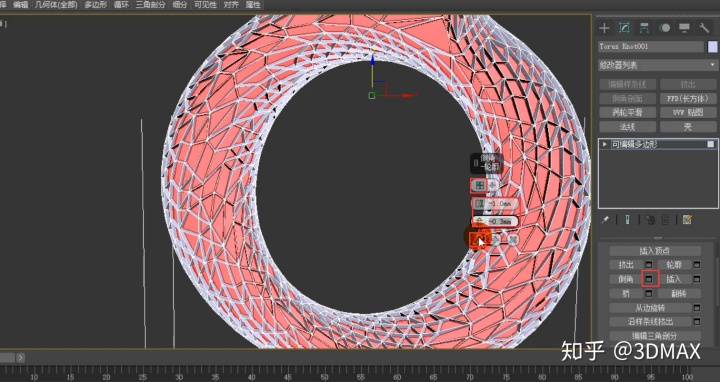Open the 属性 menu
Viewport: 720px width, 382px height.
tap(253, 5)
